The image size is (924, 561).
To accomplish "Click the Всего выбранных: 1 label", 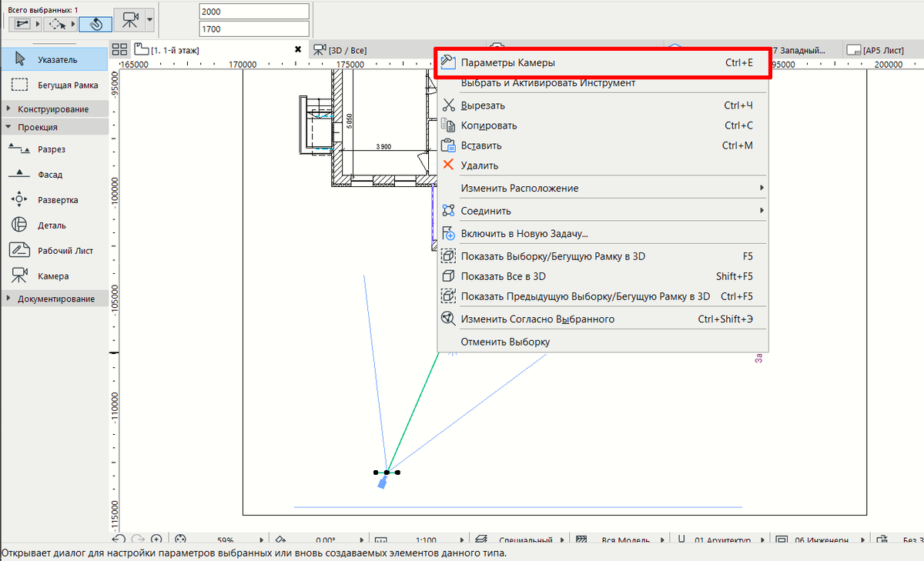I will (x=43, y=9).
